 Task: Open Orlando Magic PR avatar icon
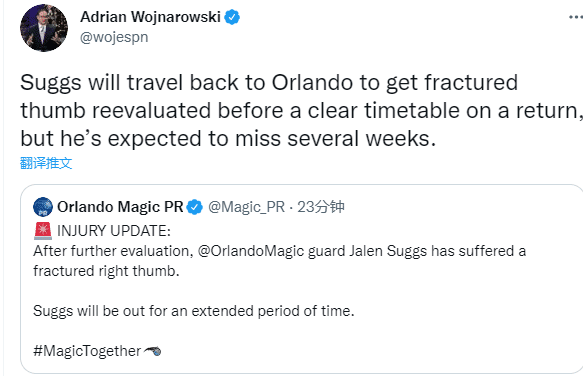coord(43,207)
